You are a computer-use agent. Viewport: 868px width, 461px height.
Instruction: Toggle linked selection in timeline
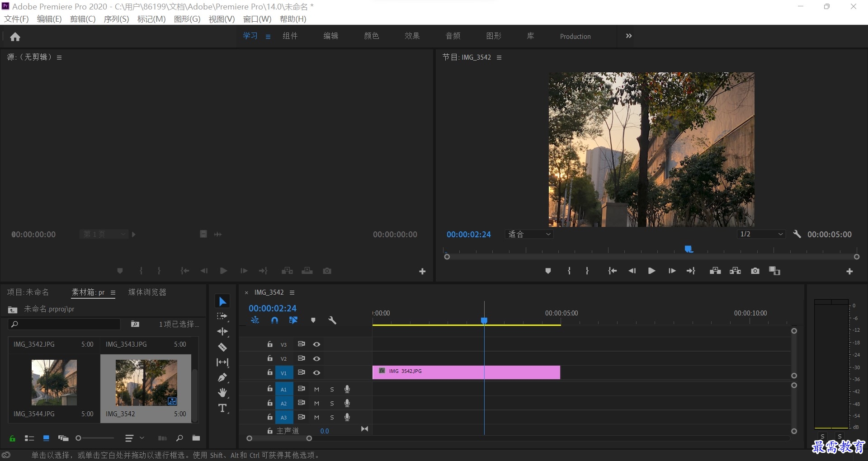[x=293, y=320]
